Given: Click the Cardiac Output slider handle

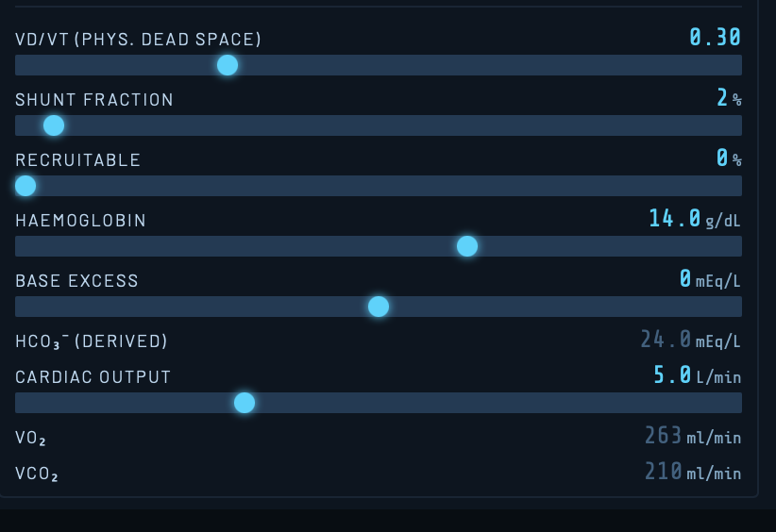Looking at the screenshot, I should 245,403.
